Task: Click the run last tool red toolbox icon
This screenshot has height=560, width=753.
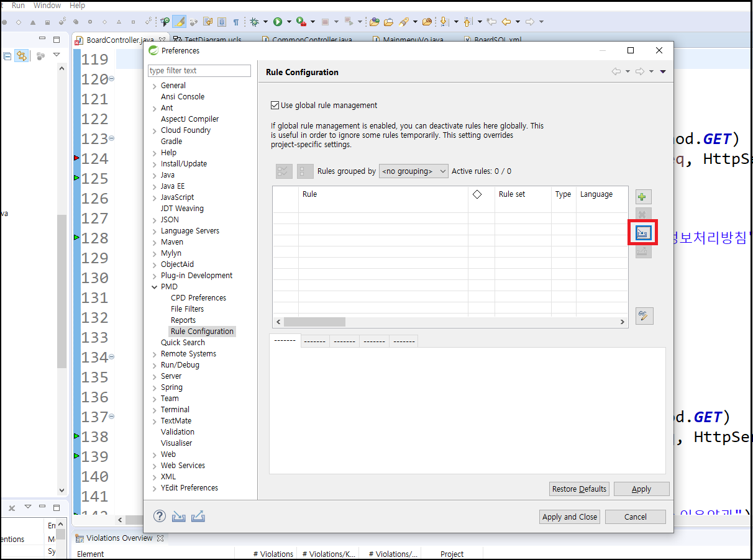Action: [301, 22]
